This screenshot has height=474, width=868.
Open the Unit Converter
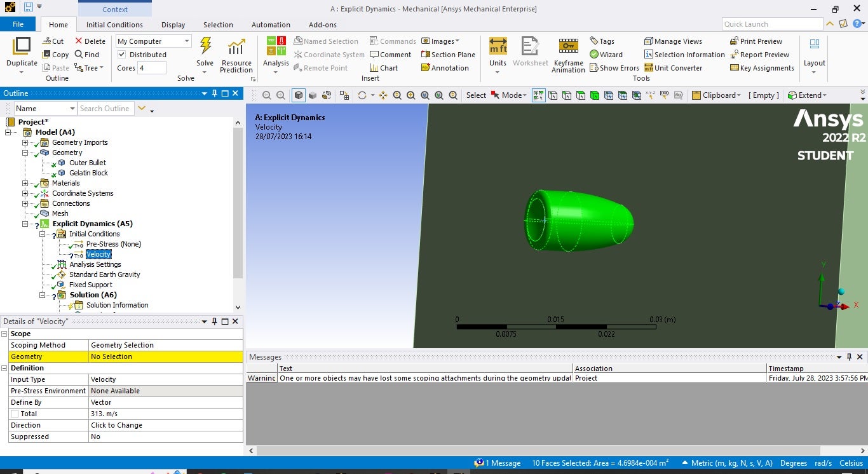click(x=673, y=68)
